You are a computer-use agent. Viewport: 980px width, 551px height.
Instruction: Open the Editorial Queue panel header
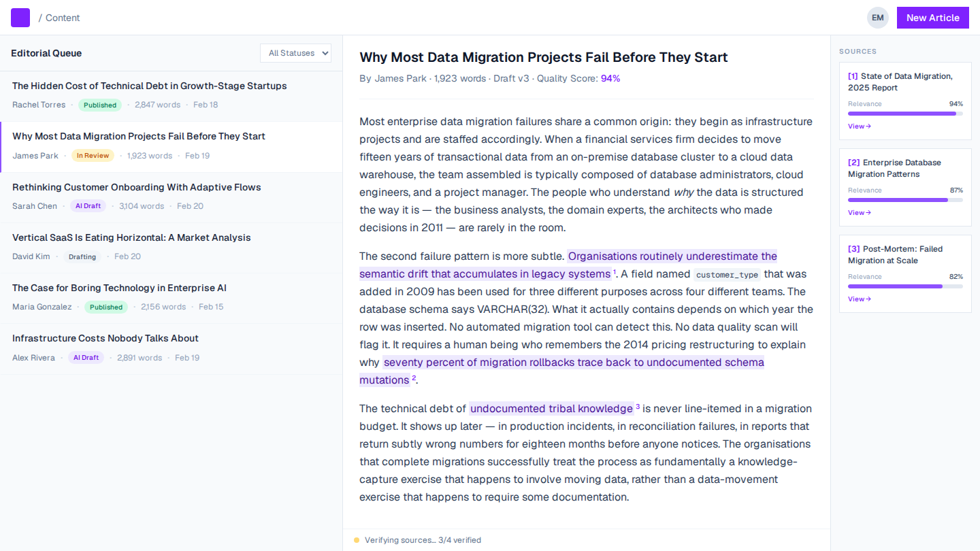46,53
